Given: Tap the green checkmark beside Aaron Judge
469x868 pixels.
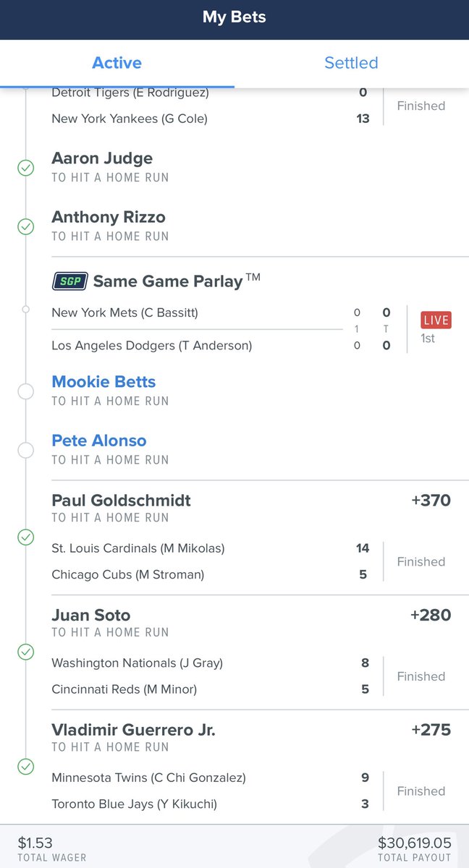Looking at the screenshot, I should point(25,168).
